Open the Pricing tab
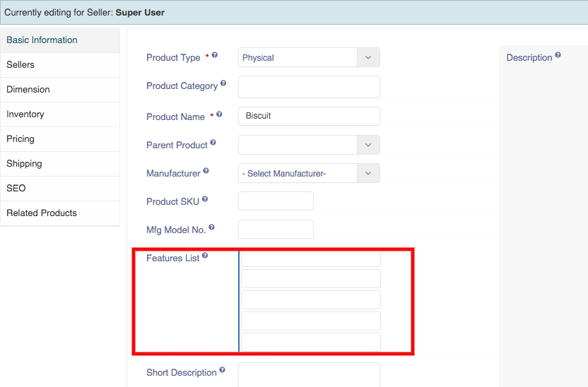The height and width of the screenshot is (387, 588). pyautogui.click(x=60, y=139)
